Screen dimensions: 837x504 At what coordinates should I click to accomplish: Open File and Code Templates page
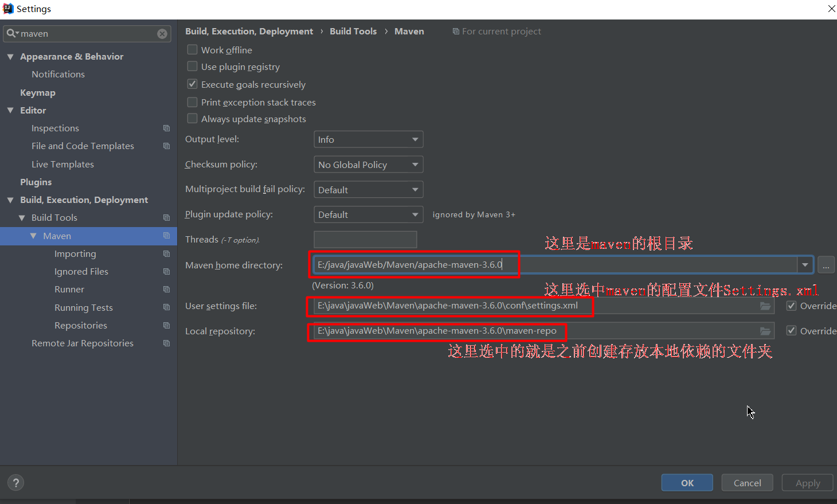click(83, 146)
